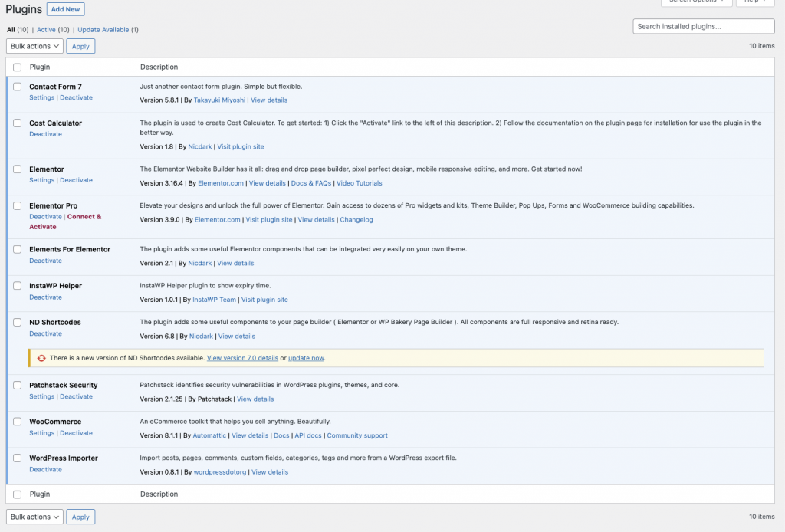
Task: Show All plugins filter
Action: [x=11, y=30]
